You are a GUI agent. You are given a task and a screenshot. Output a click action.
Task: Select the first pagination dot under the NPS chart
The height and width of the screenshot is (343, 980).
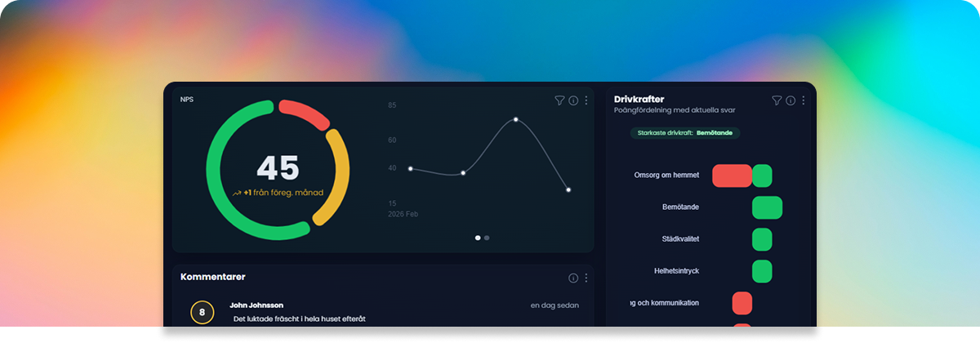tap(478, 238)
